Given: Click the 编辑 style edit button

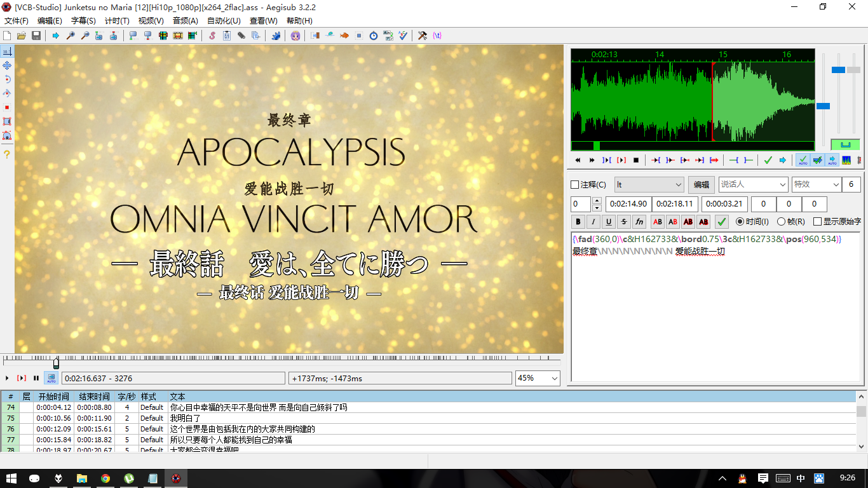Looking at the screenshot, I should [702, 184].
